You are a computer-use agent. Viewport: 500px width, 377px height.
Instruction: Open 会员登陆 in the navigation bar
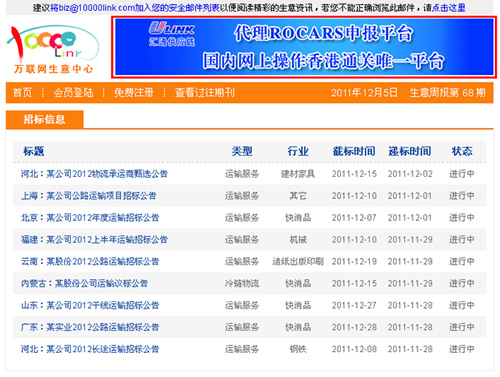point(73,92)
